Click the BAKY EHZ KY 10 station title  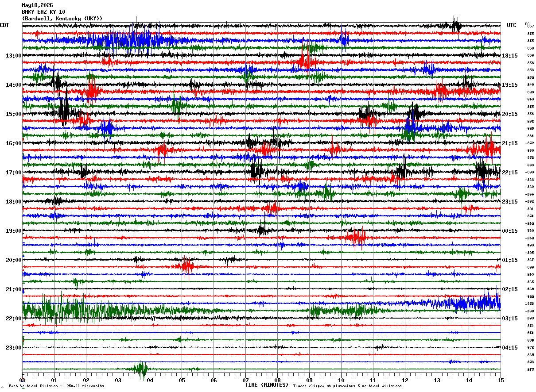coord(43,12)
